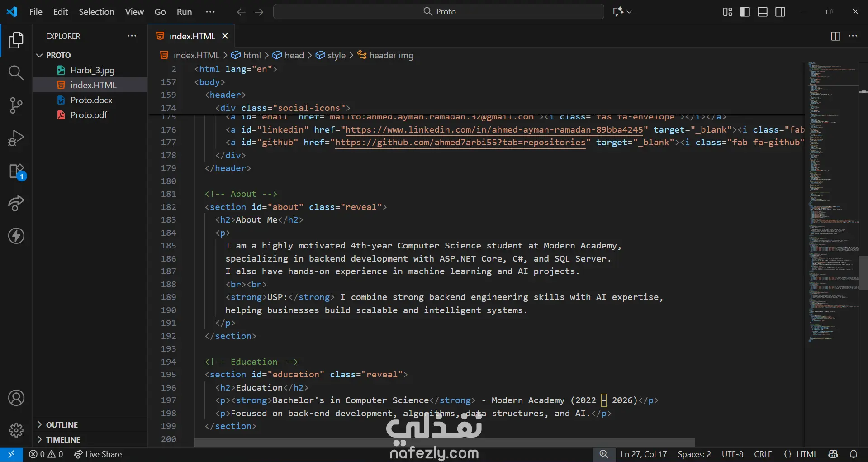Toggle the bottom Panel visibility
Image resolution: width=868 pixels, height=462 pixels.
click(x=763, y=12)
